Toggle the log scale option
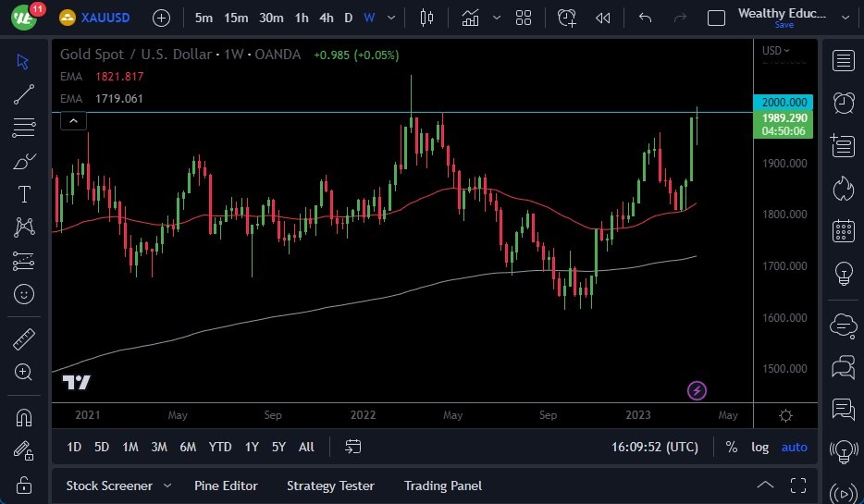The height and width of the screenshot is (504, 864). point(759,447)
